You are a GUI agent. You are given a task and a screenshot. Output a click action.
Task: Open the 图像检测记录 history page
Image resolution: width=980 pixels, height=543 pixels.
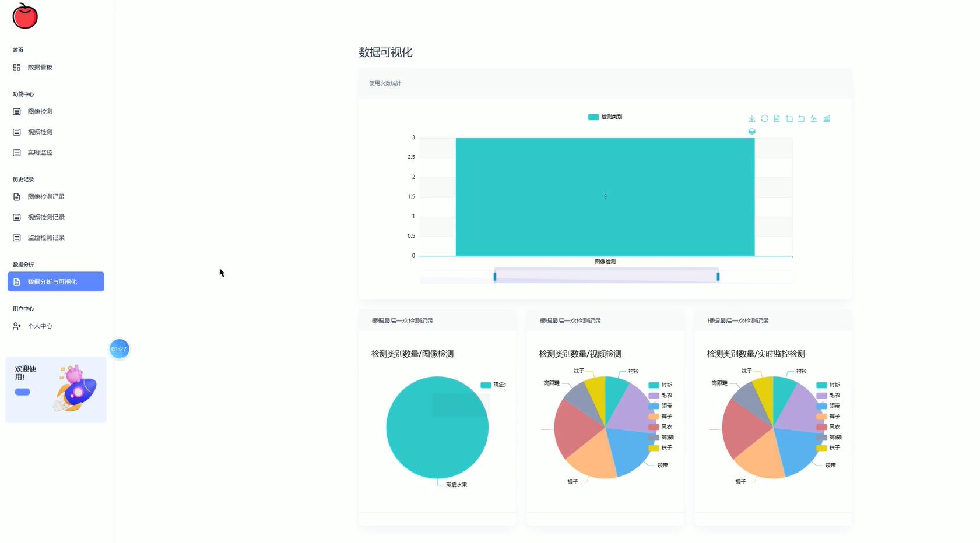[x=45, y=196]
